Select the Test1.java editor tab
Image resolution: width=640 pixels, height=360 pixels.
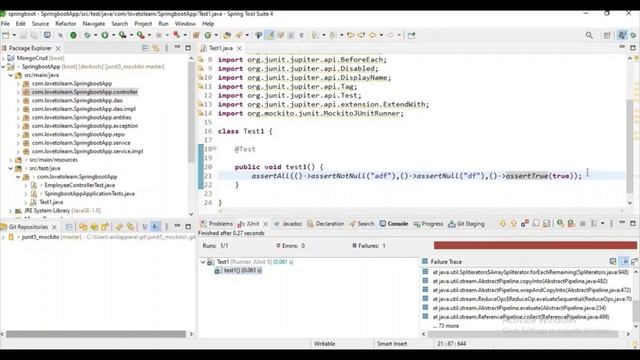pyautogui.click(x=220, y=48)
